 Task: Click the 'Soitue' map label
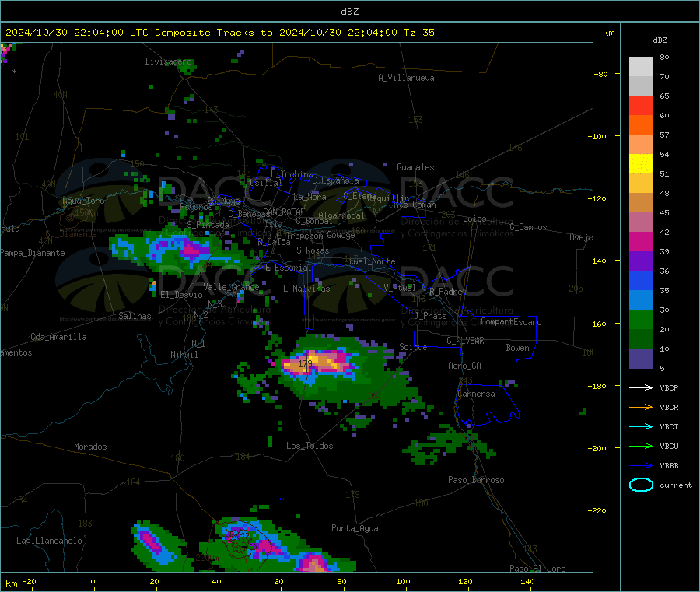413,347
